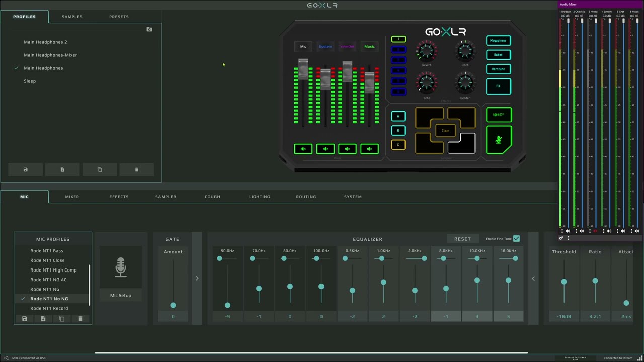Viewport: 644px width, 362px height.
Task: Click the horizontal scrollbar along the window bottom
Action: tap(311, 353)
